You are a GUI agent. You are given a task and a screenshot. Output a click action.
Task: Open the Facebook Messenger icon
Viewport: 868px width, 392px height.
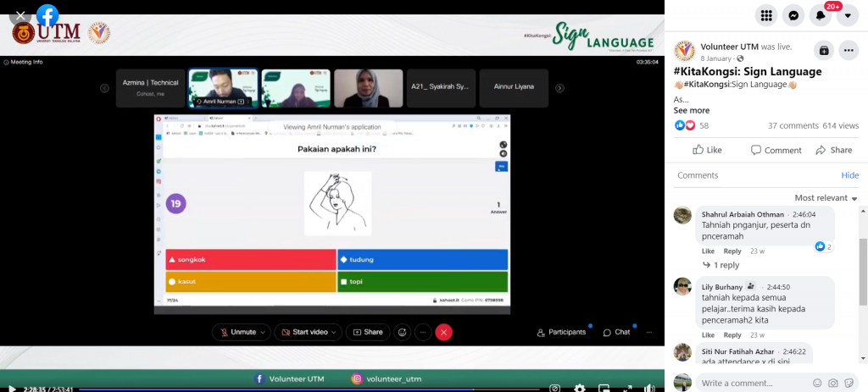pyautogui.click(x=793, y=15)
